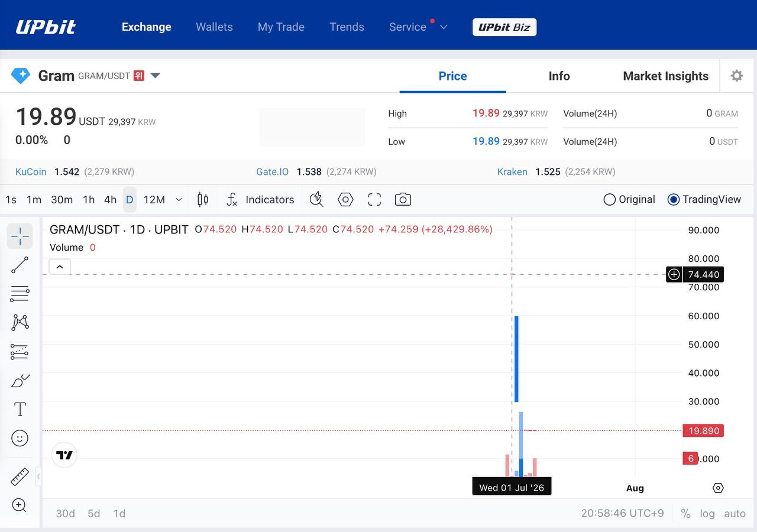
Task: Select the zoom in tool
Action: [20, 505]
